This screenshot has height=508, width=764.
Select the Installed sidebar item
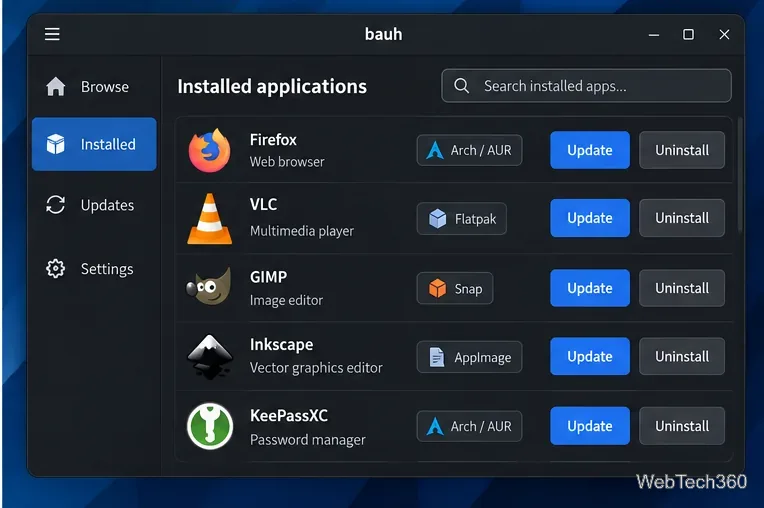coord(94,144)
